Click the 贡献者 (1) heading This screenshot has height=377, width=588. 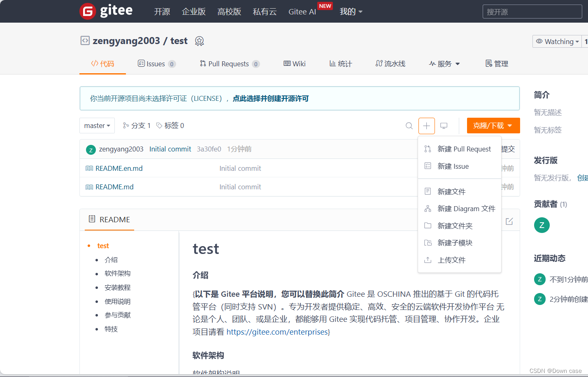click(551, 204)
